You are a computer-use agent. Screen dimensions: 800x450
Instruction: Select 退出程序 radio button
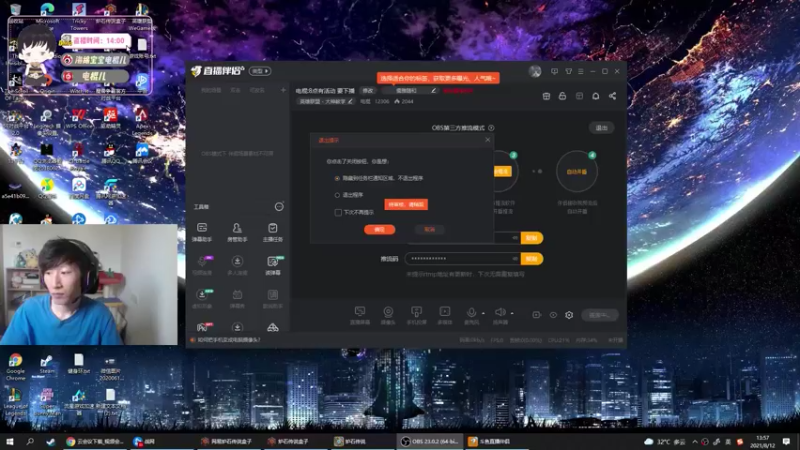(337, 195)
